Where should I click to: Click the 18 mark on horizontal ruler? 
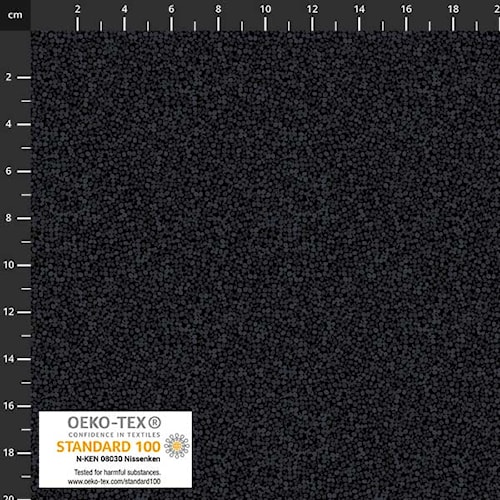[453, 9]
